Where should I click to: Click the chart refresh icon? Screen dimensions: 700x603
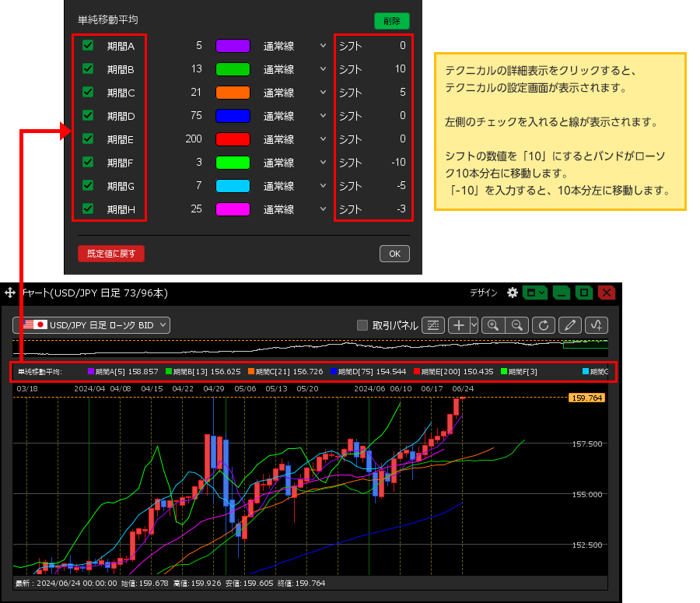coord(544,325)
